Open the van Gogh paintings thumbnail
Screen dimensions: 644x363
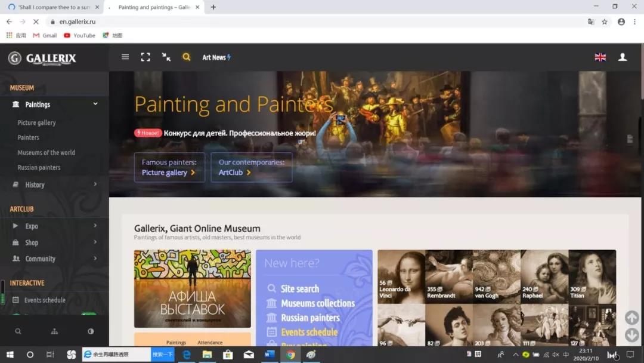tap(496, 275)
